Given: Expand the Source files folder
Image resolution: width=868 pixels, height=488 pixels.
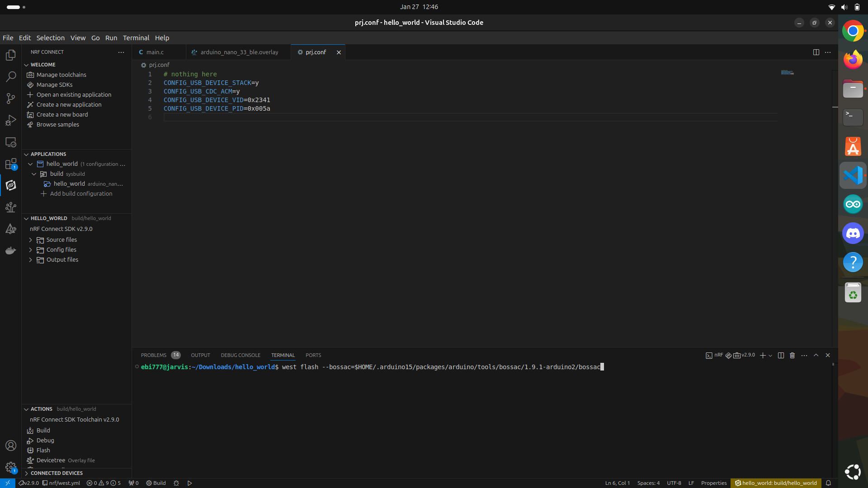Looking at the screenshot, I should [x=61, y=240].
